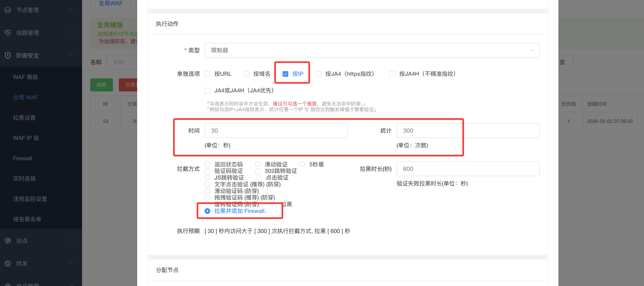The image size is (644, 286).
Task: Click the red 应用 button behind dialog
Action: pyautogui.click(x=128, y=85)
